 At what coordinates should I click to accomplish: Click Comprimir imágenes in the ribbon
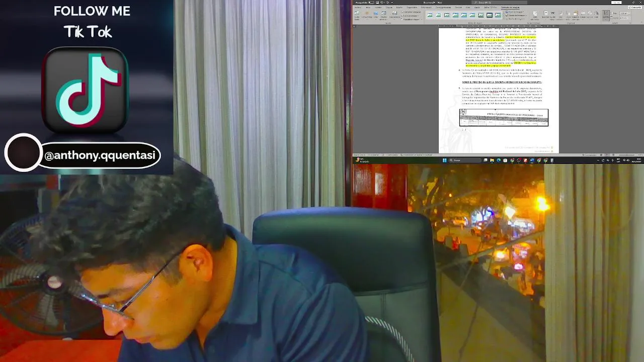(x=411, y=12)
